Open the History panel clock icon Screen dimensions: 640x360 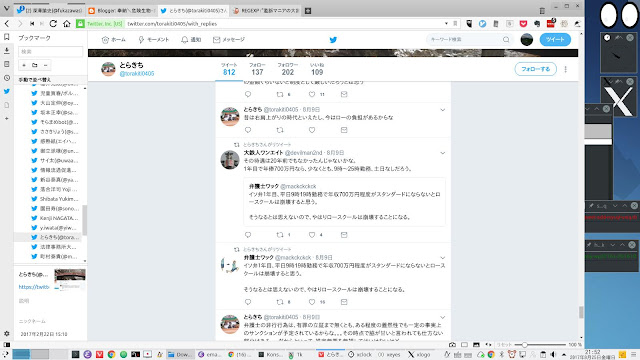(x=7, y=78)
